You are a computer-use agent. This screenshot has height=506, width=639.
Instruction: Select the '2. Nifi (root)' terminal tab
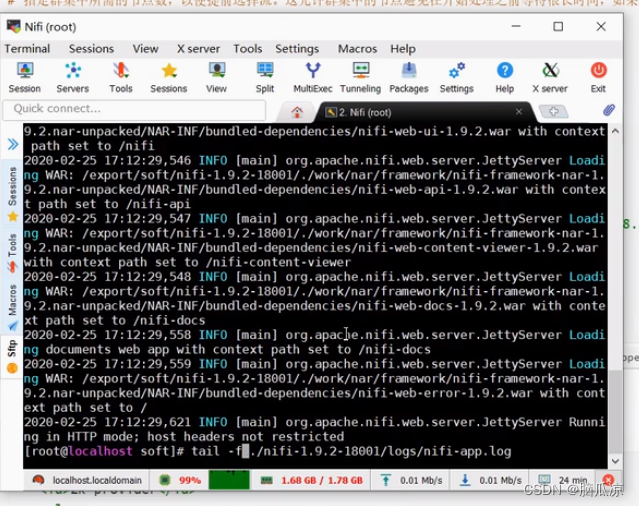coord(422,112)
